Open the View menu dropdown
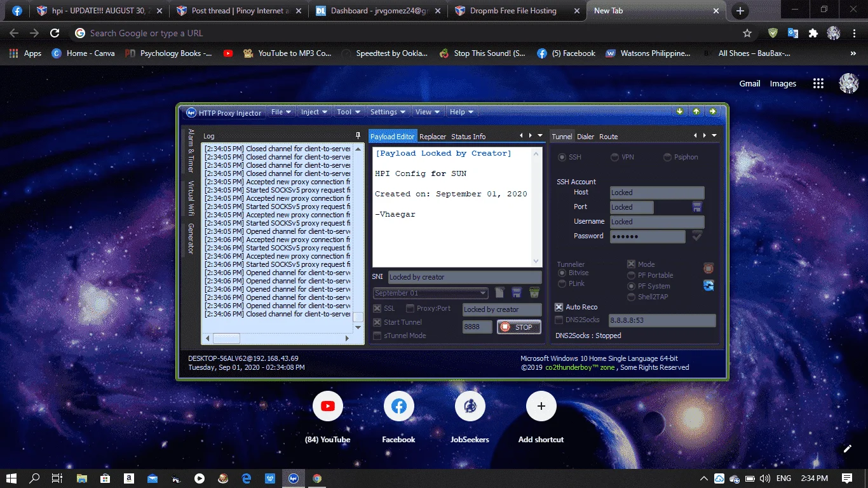This screenshot has width=868, height=488. 428,112
